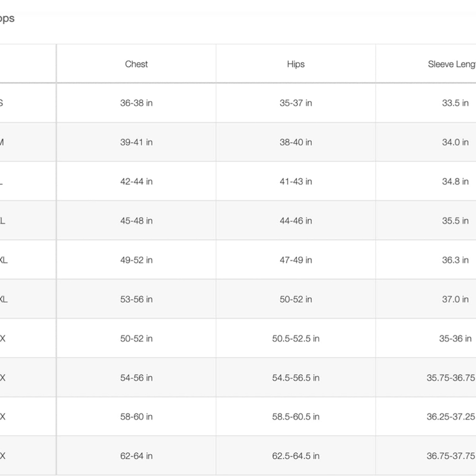476x476 pixels.
Task: Click the Hips column header
Action: coord(296,64)
